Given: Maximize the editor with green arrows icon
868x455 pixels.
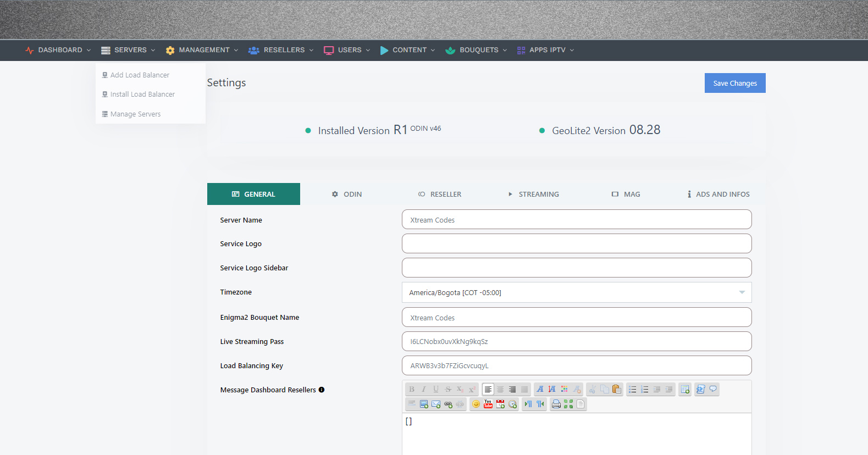Looking at the screenshot, I should pos(568,404).
